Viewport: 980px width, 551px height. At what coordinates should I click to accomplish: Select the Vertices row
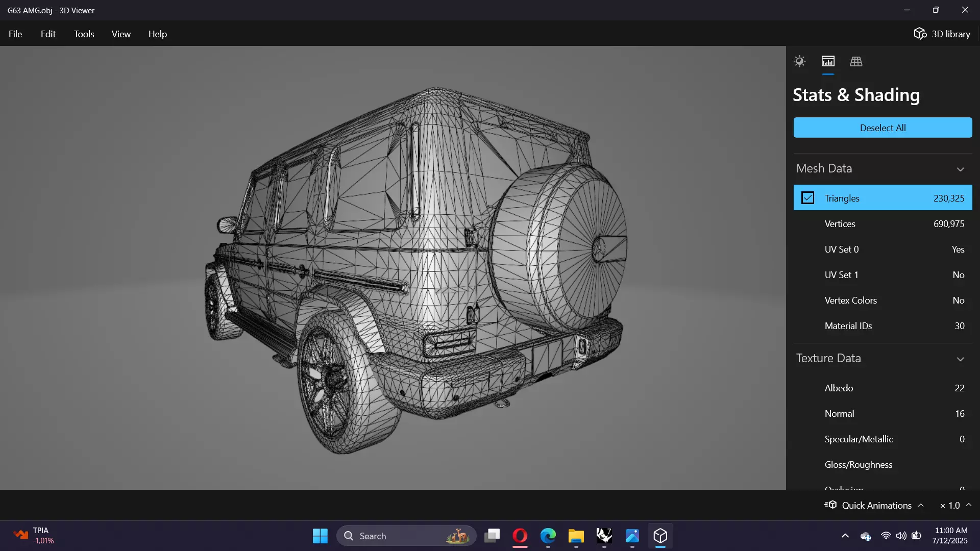tap(883, 223)
